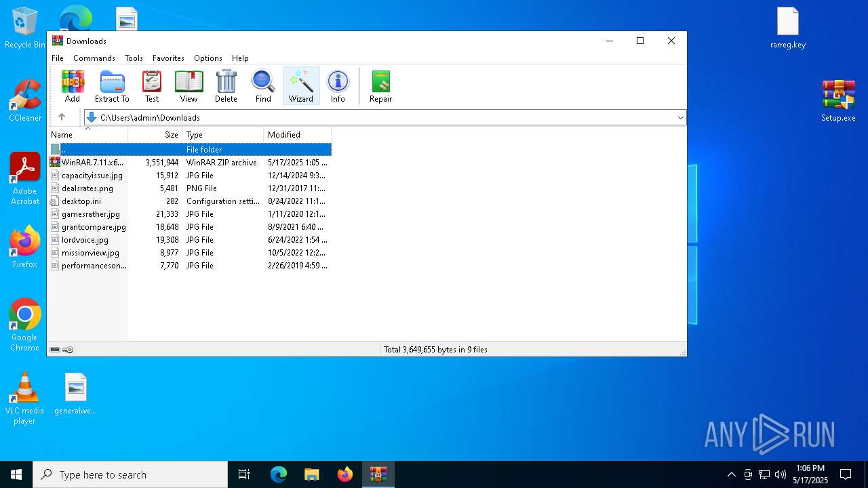Click the Add toolbar icon

73,86
